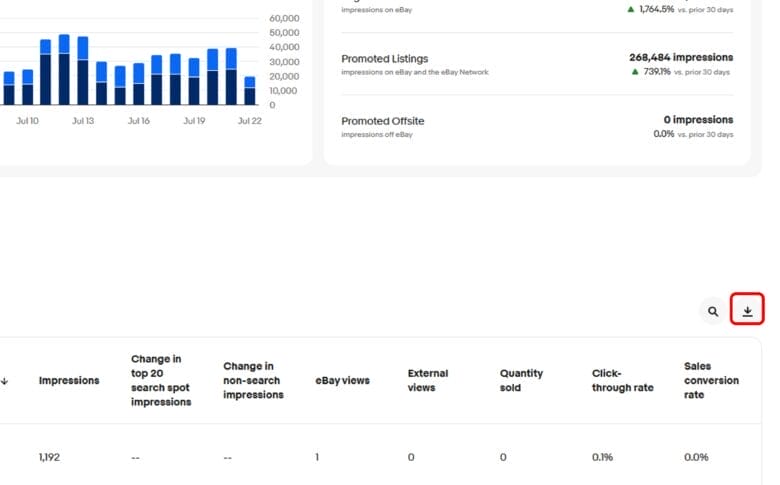Sort by Change in non-search impressions column
Image resolution: width=780 pixels, height=485 pixels.
point(253,381)
